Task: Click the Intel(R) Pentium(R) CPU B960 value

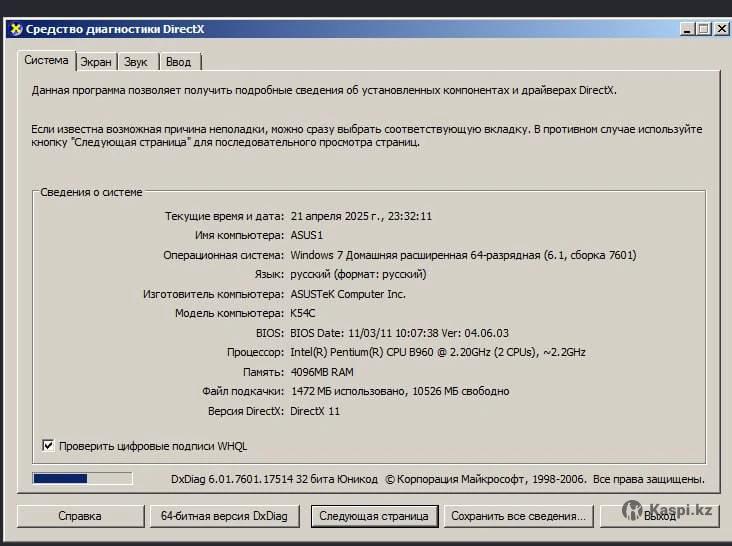Action: coord(437,352)
